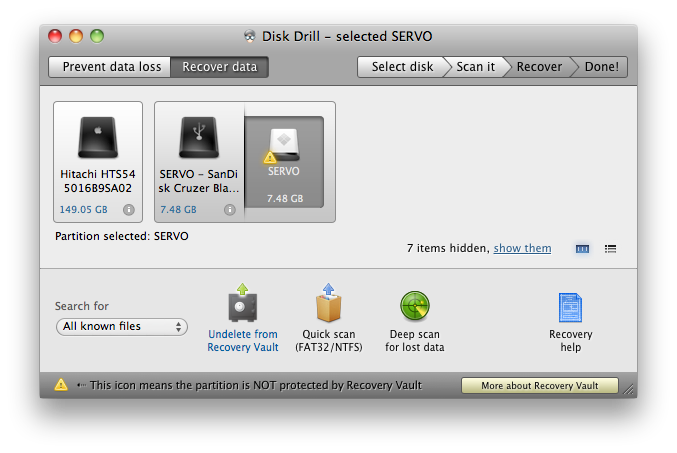Open the Recover data tab
Screen dimensions: 677x453
pyautogui.click(x=220, y=67)
